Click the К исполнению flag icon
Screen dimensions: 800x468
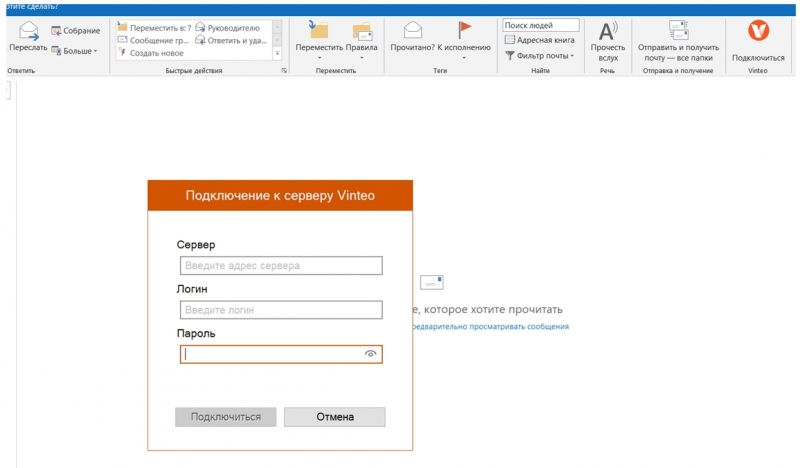coord(464,30)
